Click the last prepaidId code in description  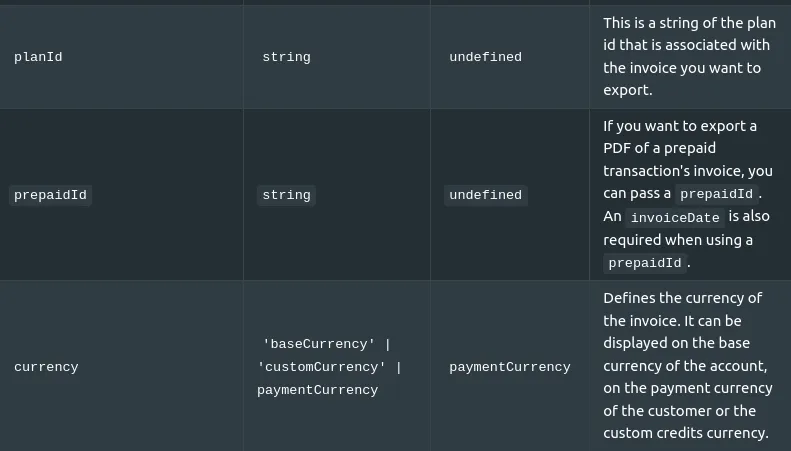[x=645, y=263]
